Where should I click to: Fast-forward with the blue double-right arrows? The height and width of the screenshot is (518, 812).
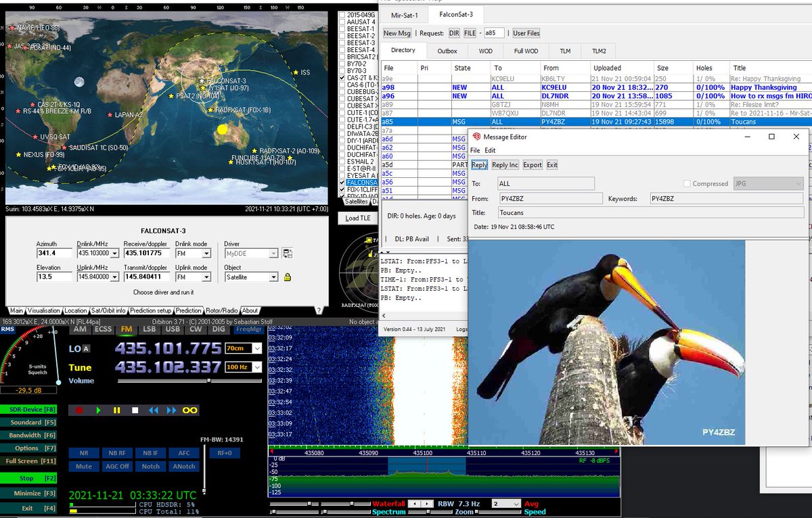click(171, 410)
